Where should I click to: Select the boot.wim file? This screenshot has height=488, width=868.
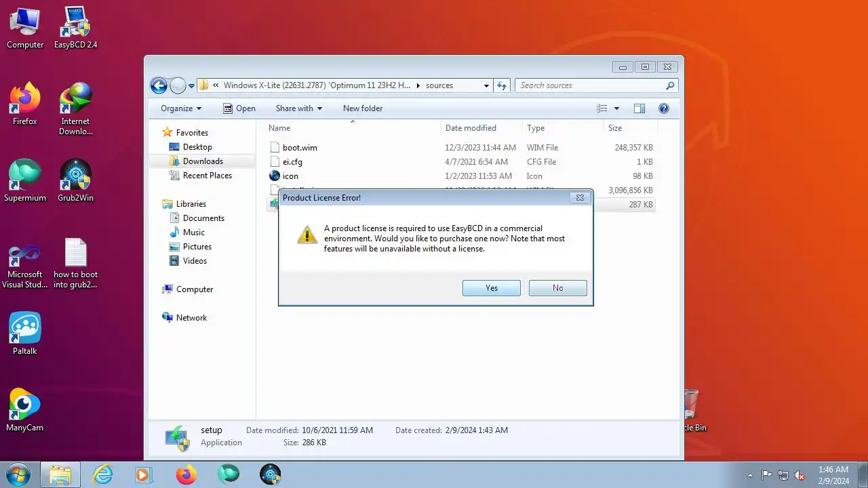click(x=300, y=148)
